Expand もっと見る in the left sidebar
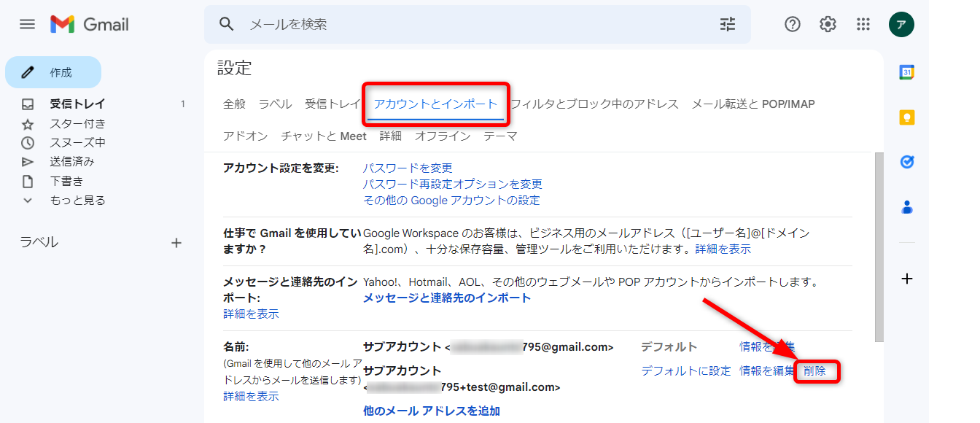 click(x=77, y=200)
